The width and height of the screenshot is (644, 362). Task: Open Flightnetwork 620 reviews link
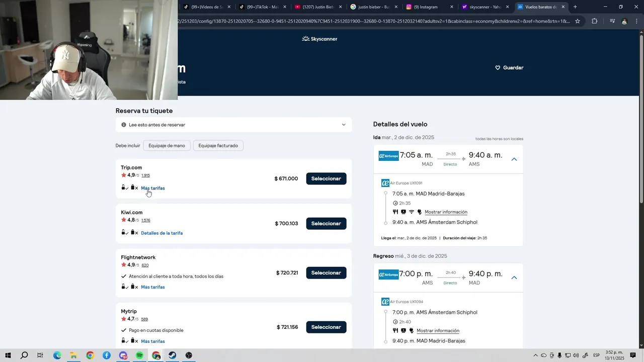pos(145,265)
